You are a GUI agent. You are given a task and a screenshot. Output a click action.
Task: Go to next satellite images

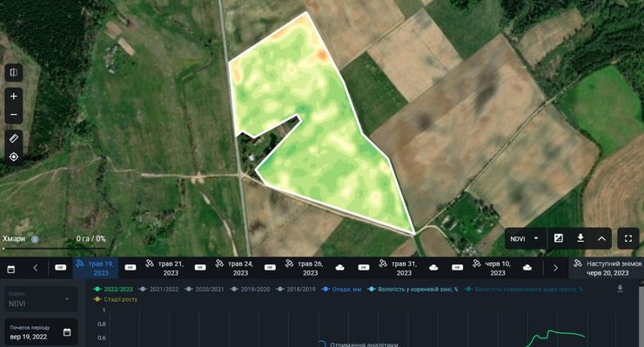click(x=556, y=268)
